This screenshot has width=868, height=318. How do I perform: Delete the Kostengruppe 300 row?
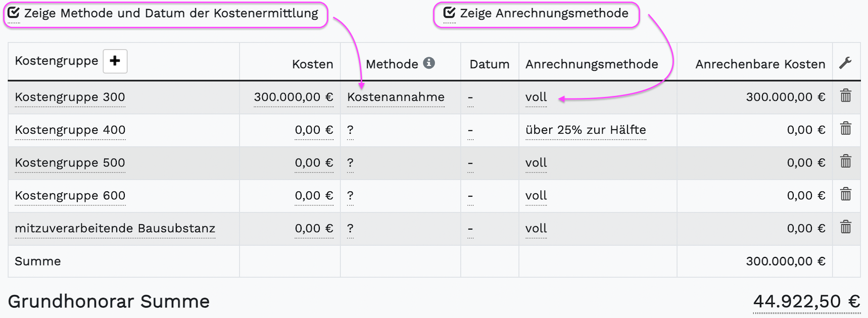[x=846, y=95]
